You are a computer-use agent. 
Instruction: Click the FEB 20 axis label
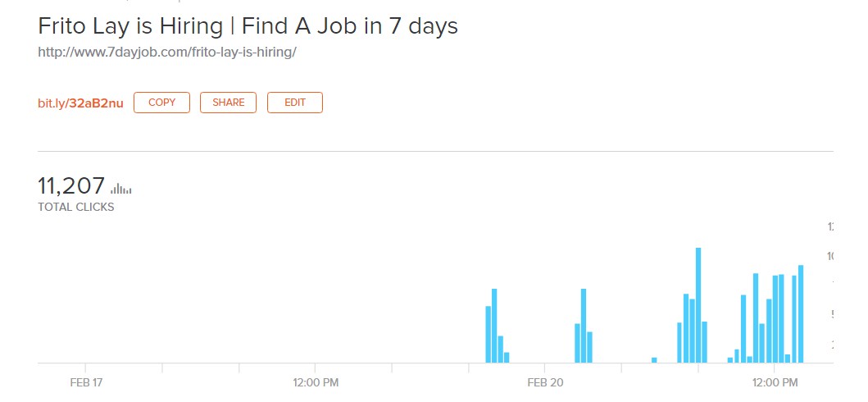545,382
